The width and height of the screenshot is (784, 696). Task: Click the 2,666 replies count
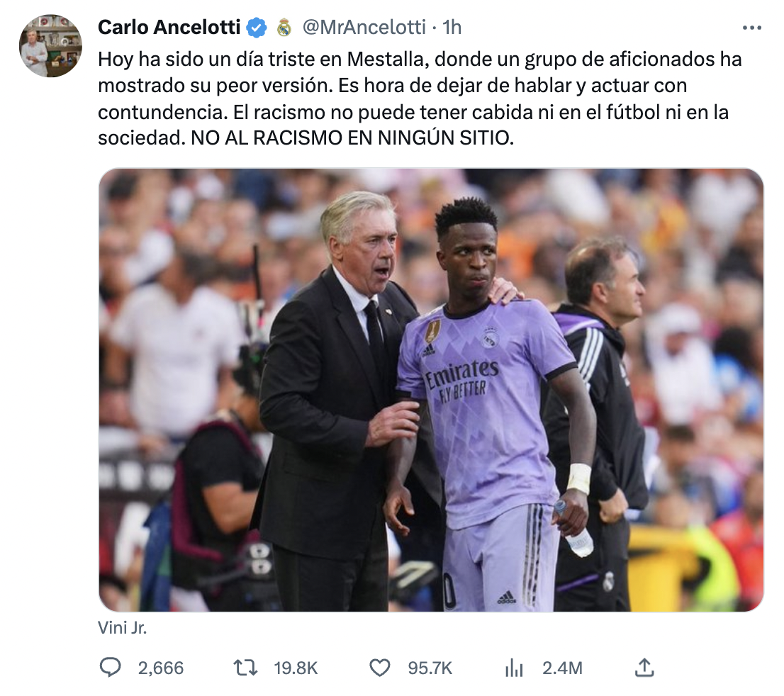click(160, 668)
